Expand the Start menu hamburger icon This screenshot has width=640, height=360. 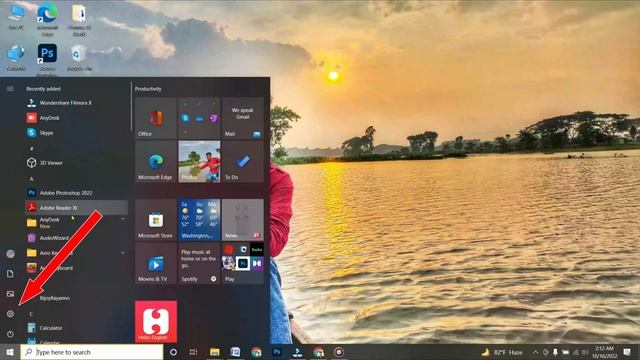point(11,89)
